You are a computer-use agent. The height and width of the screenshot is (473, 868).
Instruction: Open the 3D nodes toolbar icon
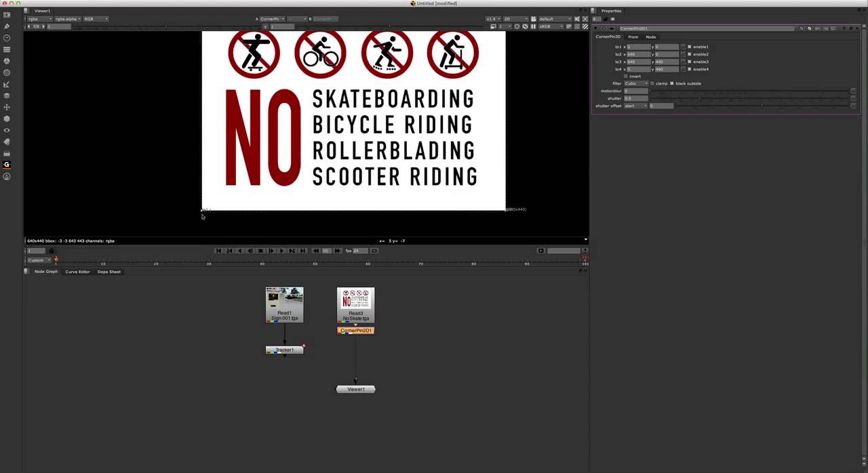coord(7,119)
